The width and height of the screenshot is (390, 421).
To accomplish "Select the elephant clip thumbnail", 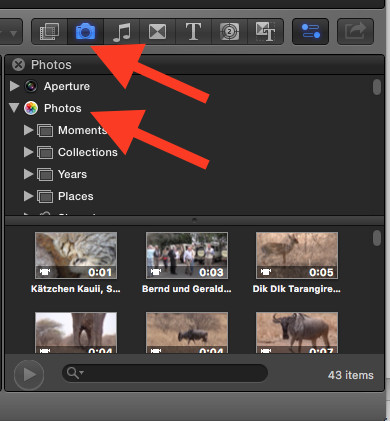I will click(76, 332).
